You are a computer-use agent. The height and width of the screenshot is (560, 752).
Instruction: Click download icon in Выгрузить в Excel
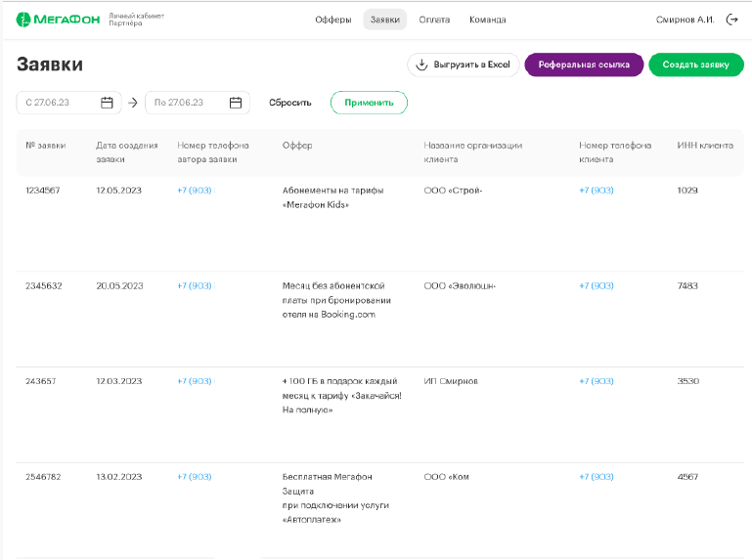pos(422,65)
